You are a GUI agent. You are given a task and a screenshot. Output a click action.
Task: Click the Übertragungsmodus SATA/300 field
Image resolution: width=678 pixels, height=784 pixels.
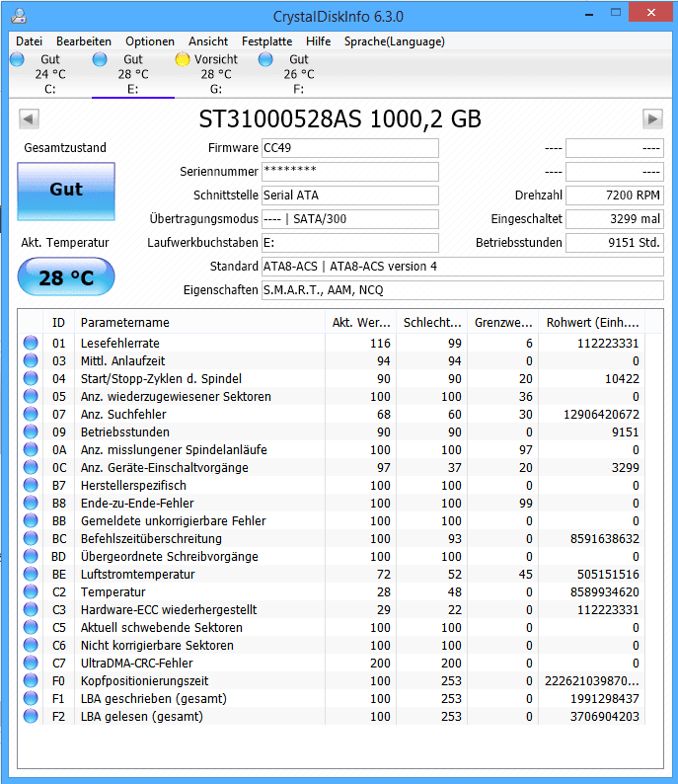click(x=350, y=219)
